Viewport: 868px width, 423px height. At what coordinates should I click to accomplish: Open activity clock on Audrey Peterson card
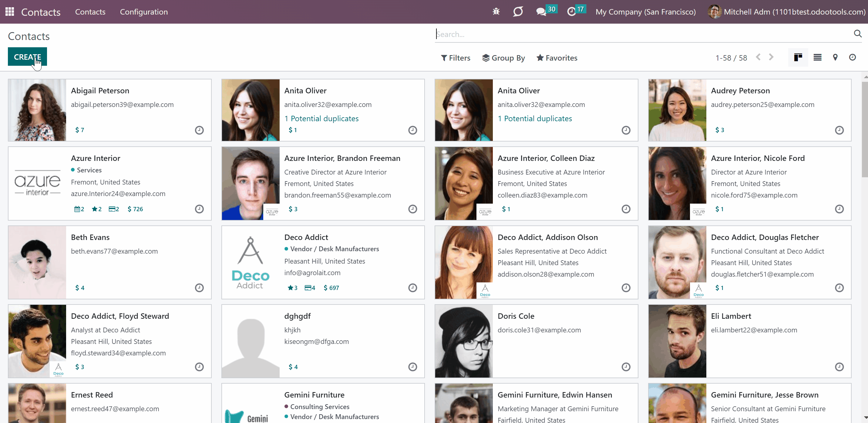pyautogui.click(x=839, y=130)
